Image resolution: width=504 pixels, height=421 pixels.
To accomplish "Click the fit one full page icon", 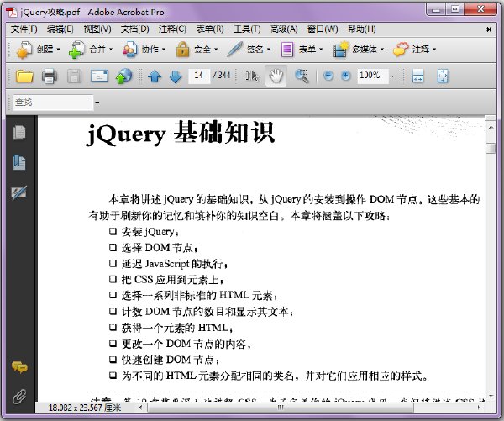I will click(x=443, y=76).
